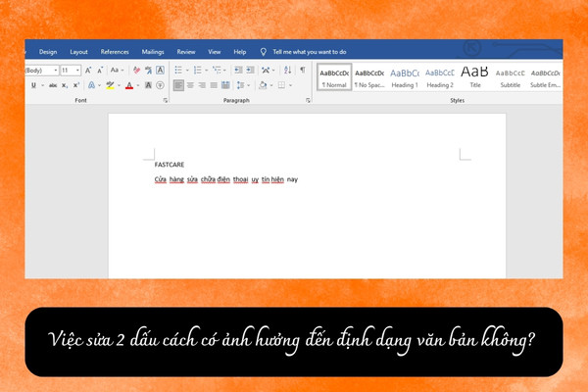Open the Paragraph dialog launcher
Viewport: 588px width, 392px height.
(308, 100)
